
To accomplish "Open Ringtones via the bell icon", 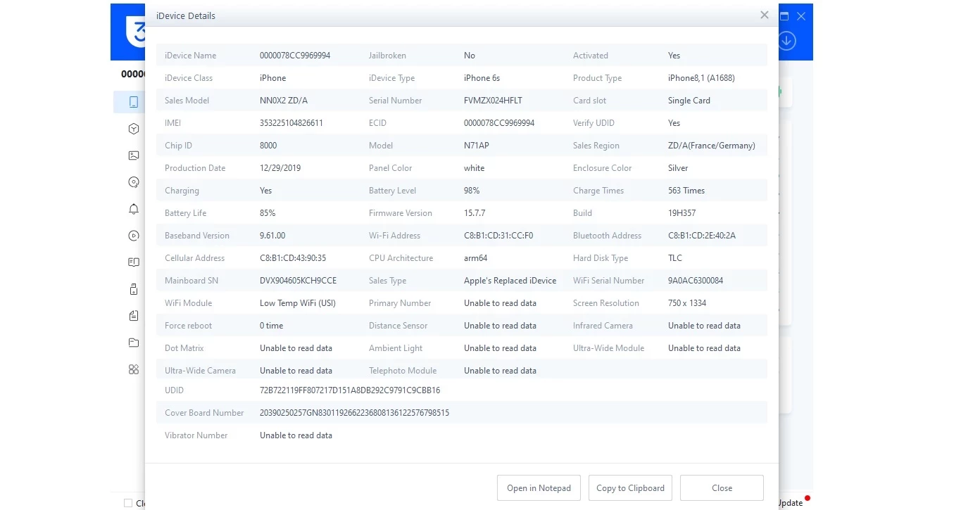I will tap(134, 209).
